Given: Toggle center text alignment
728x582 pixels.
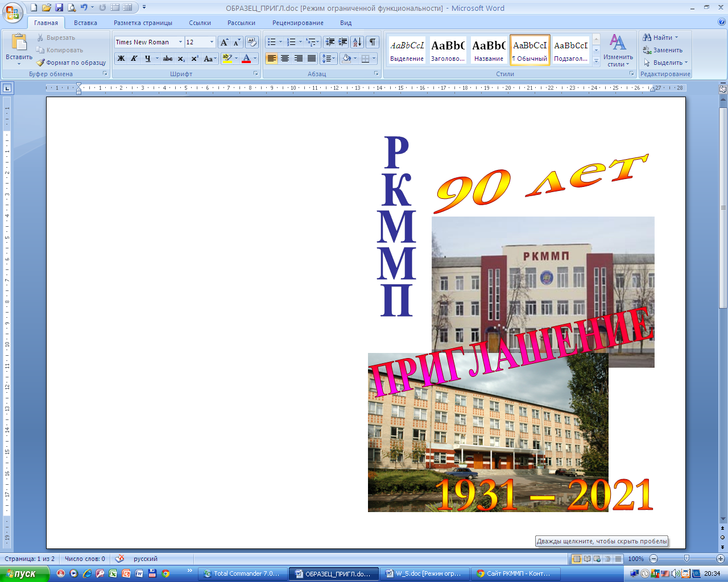Looking at the screenshot, I should click(285, 59).
